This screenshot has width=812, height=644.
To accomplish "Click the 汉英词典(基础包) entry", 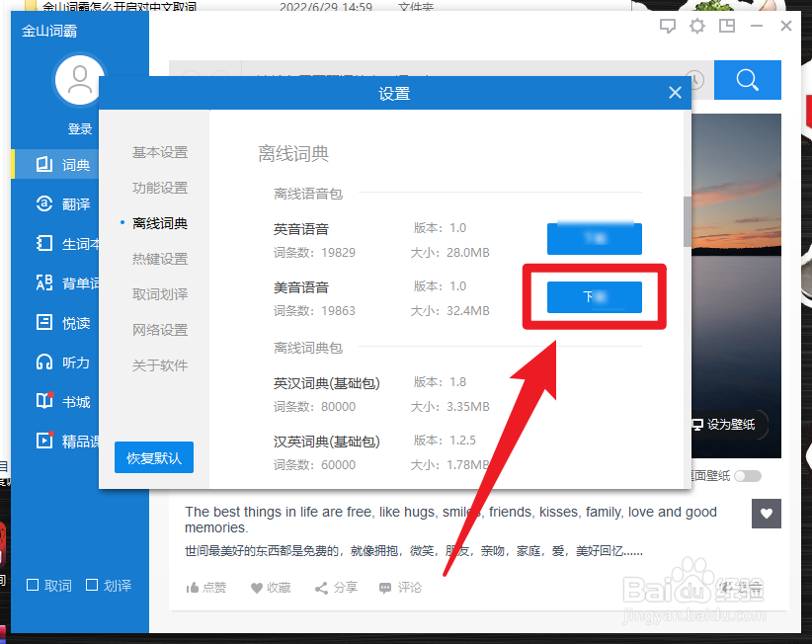I will [327, 442].
